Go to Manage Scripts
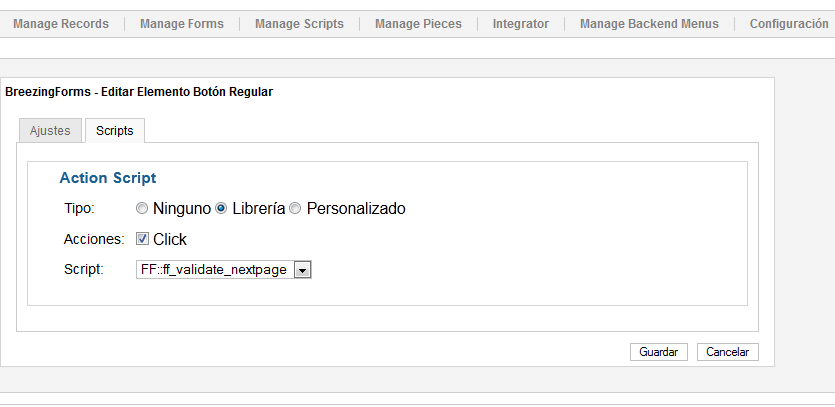This screenshot has height=407, width=835. pos(299,24)
